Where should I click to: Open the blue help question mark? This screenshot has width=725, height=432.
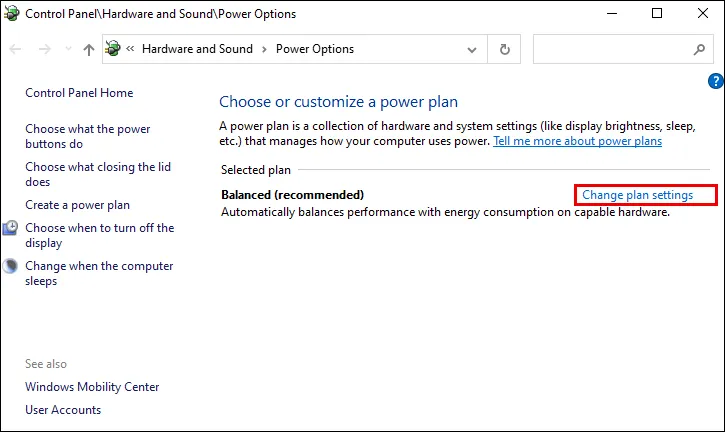coord(715,81)
